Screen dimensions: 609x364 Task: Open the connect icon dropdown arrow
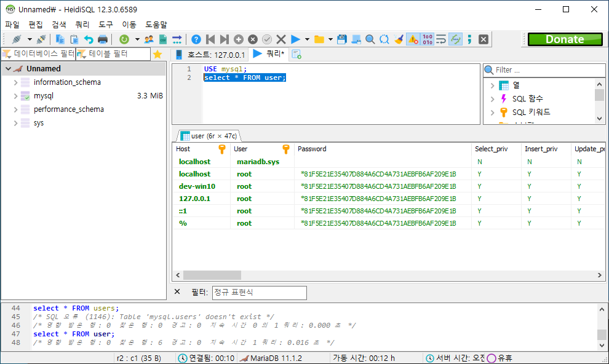point(30,39)
